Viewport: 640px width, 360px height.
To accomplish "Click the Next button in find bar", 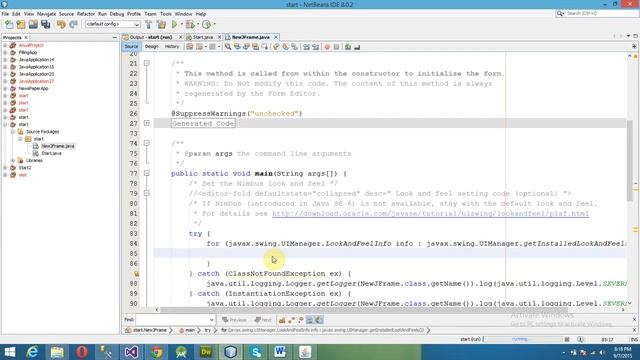I will (x=263, y=320).
